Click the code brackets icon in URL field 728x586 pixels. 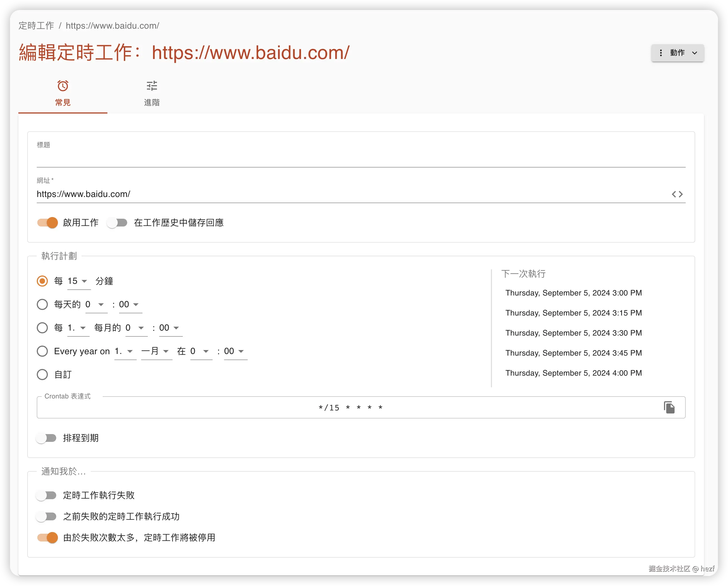tap(677, 194)
